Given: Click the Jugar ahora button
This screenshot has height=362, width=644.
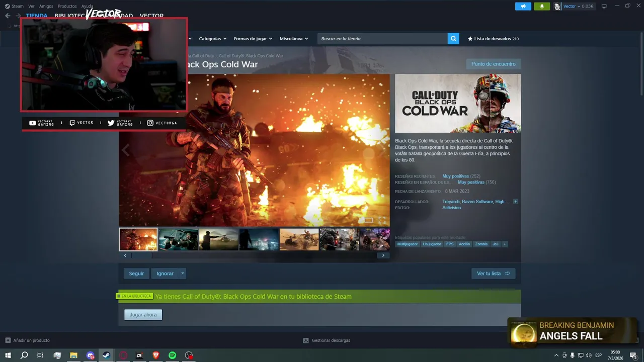Looking at the screenshot, I should coord(143,315).
